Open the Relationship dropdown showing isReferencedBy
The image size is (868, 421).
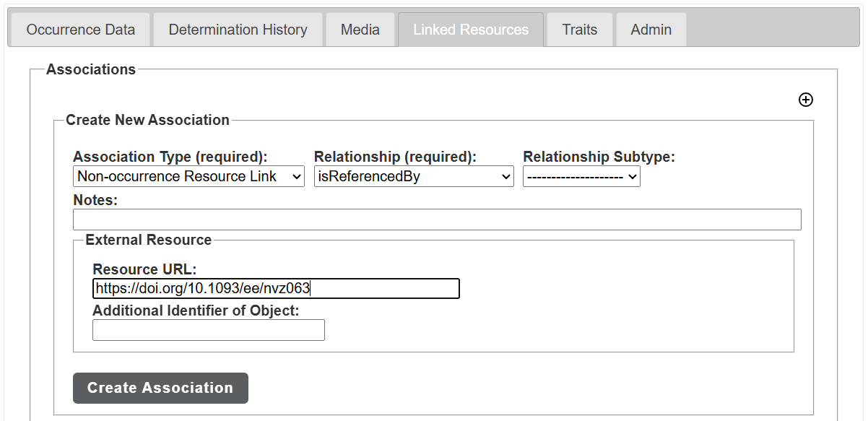click(x=413, y=176)
